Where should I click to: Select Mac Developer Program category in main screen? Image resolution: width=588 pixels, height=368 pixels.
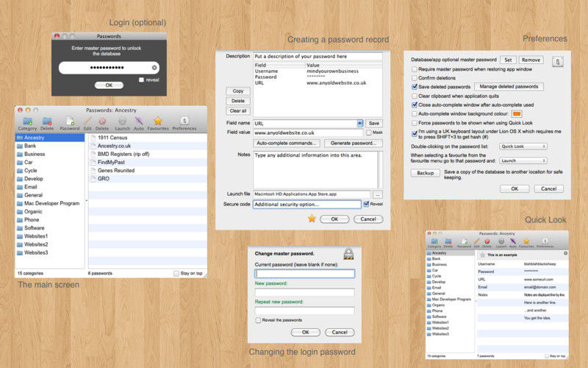tap(50, 203)
